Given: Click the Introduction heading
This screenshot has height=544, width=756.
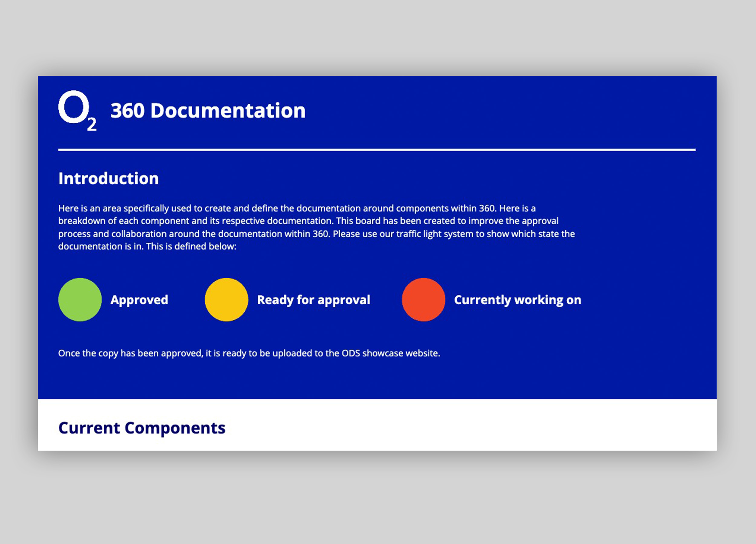Looking at the screenshot, I should click(108, 179).
